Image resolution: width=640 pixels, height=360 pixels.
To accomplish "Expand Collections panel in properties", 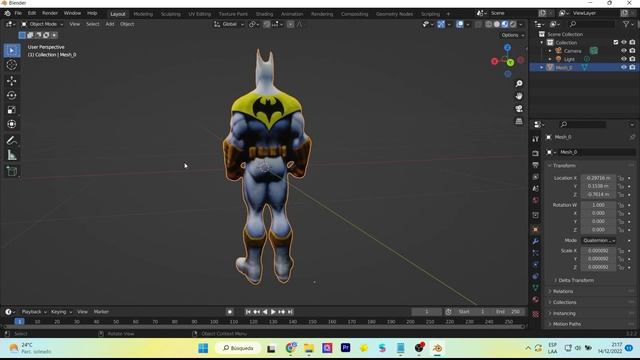I will tap(564, 302).
